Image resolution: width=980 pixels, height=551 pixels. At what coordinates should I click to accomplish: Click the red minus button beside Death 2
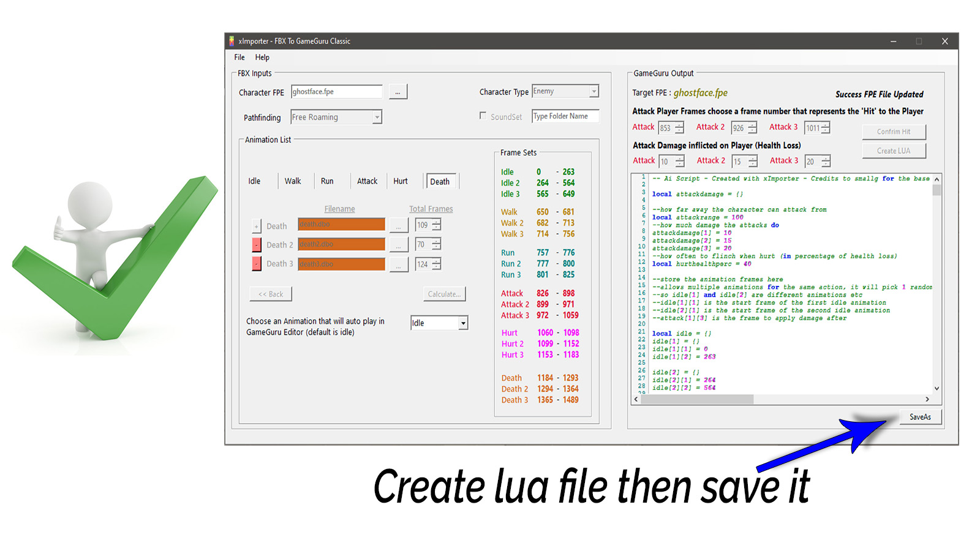(x=257, y=245)
